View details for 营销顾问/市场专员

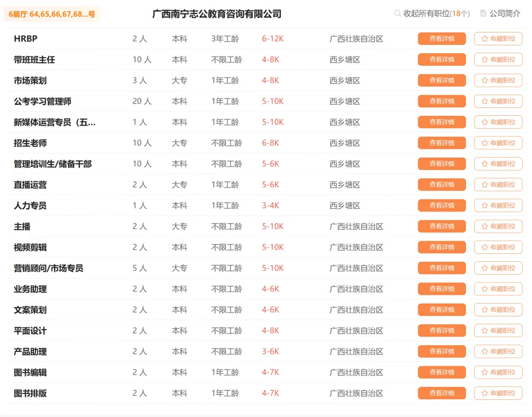[442, 268]
